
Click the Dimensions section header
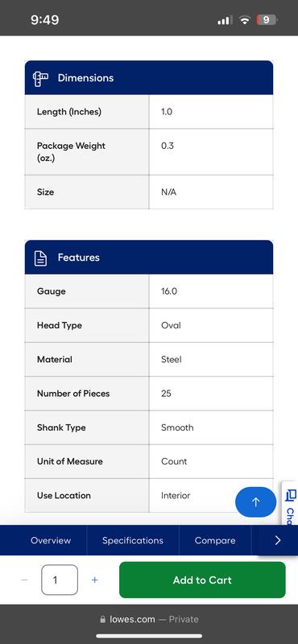click(x=149, y=77)
